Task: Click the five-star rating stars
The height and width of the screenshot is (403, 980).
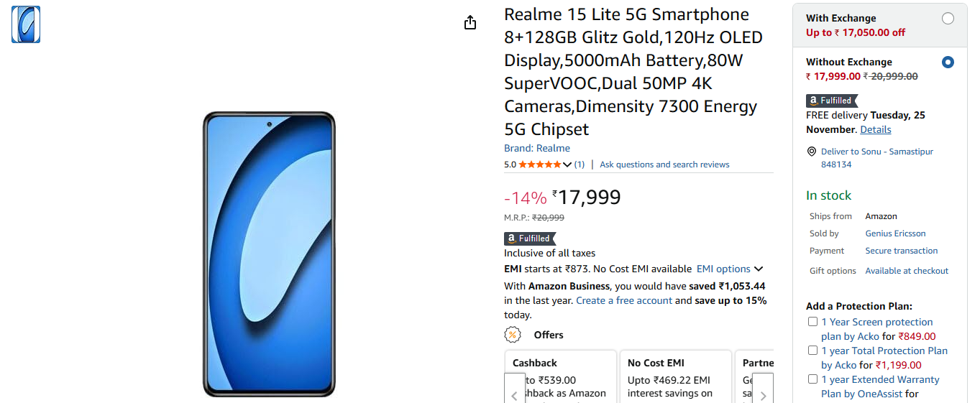Action: click(539, 165)
